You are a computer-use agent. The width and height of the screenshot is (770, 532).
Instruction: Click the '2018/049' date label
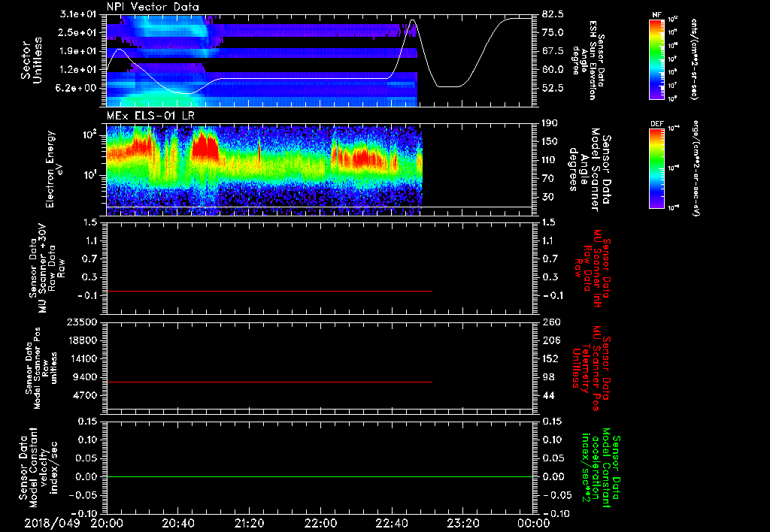click(x=52, y=523)
